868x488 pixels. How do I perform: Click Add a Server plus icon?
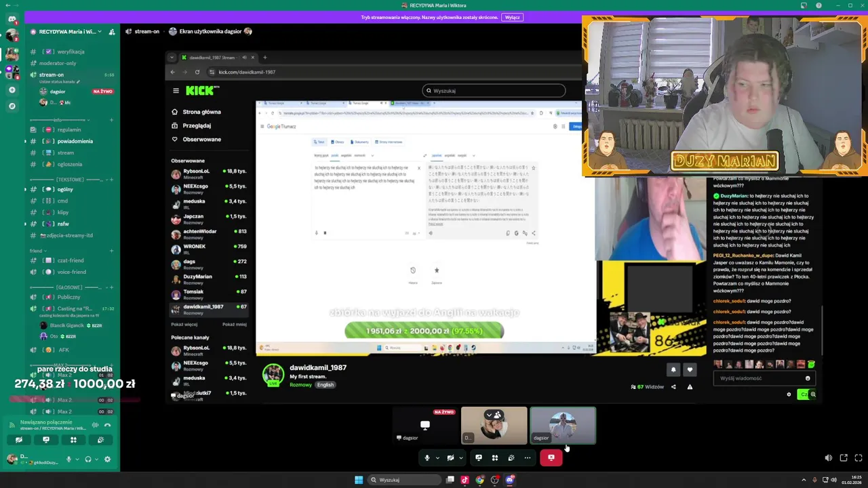12,89
